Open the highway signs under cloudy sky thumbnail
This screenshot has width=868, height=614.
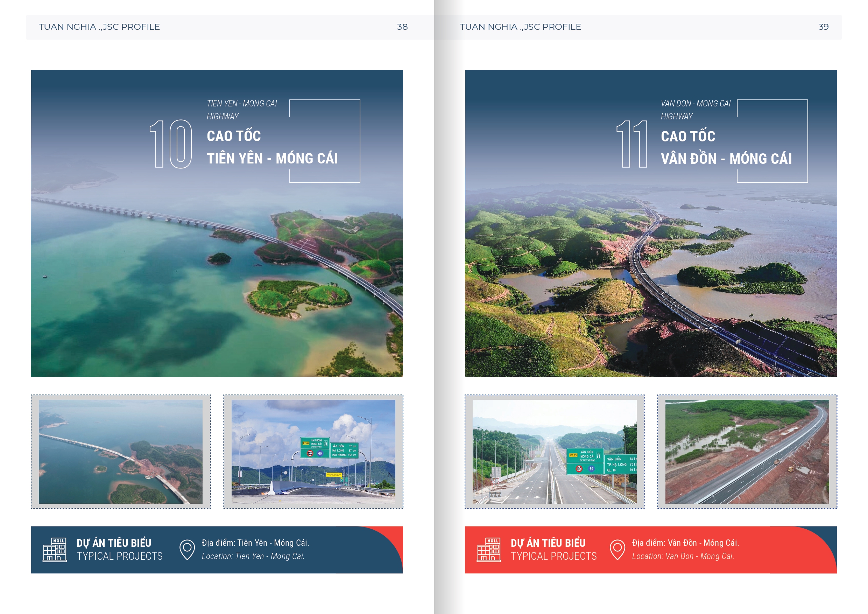(x=313, y=451)
